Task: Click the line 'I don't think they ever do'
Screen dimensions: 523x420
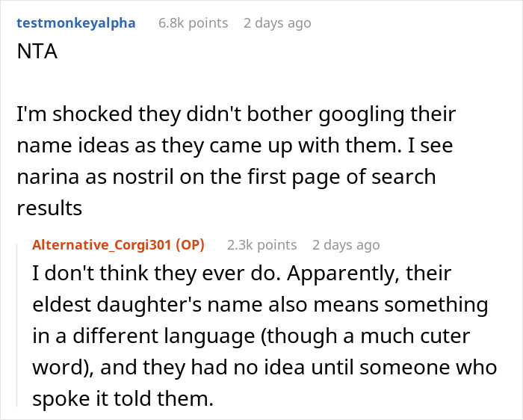Action: pos(242,274)
